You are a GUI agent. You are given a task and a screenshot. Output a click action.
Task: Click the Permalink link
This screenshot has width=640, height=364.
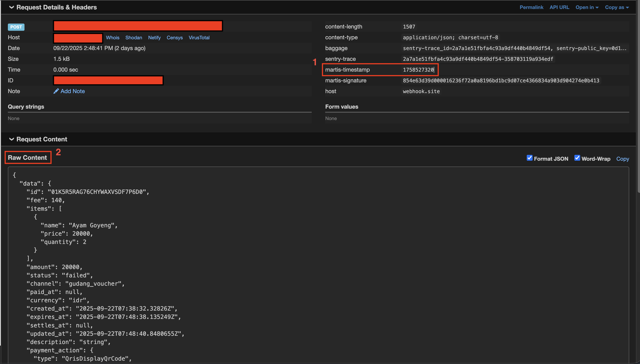(531, 7)
